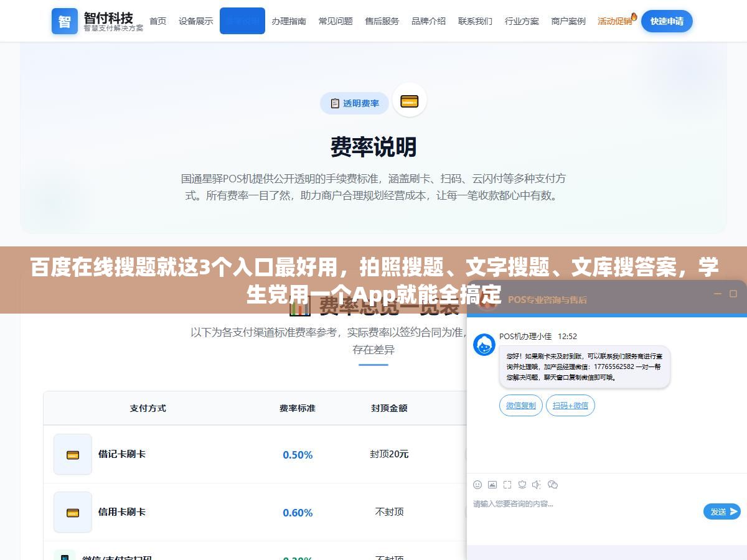Navigate to 品牌介绍
The height and width of the screenshot is (560, 747).
tap(428, 21)
